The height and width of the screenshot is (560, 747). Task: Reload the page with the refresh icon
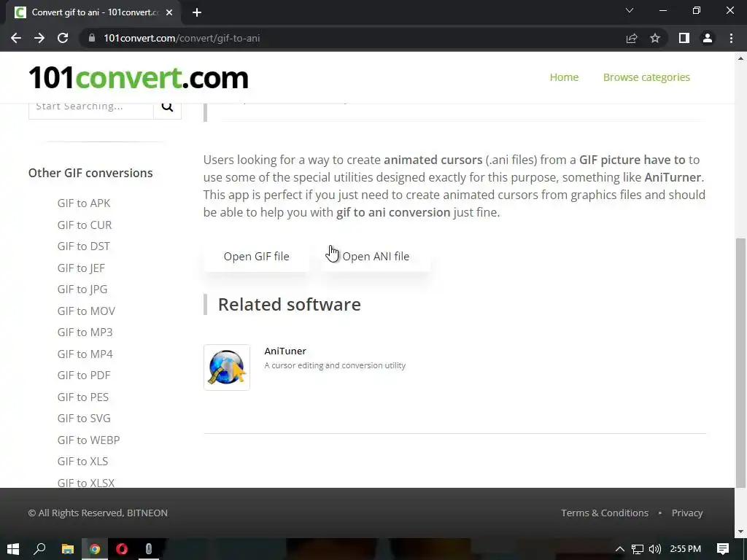(x=63, y=38)
